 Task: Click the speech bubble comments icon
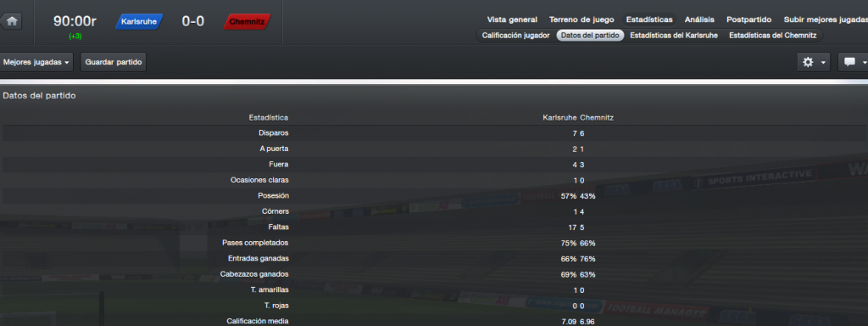pos(849,62)
